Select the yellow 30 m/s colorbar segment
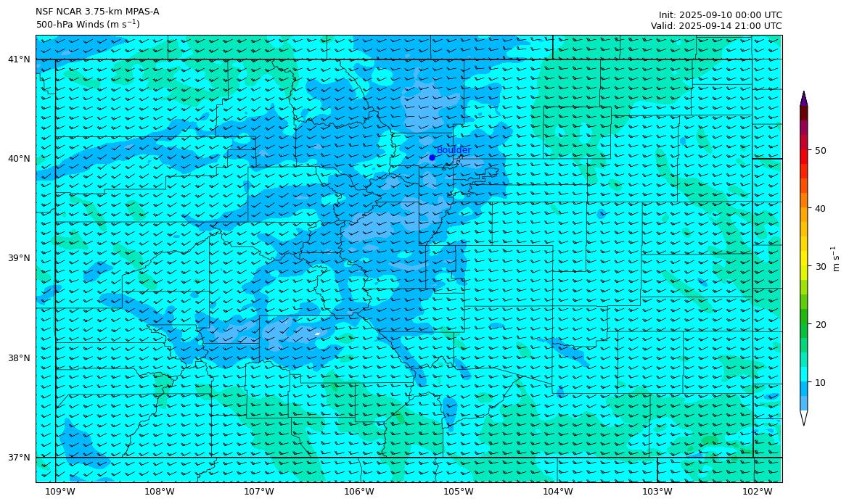Image resolution: width=849 pixels, height=504 pixels. (804, 266)
